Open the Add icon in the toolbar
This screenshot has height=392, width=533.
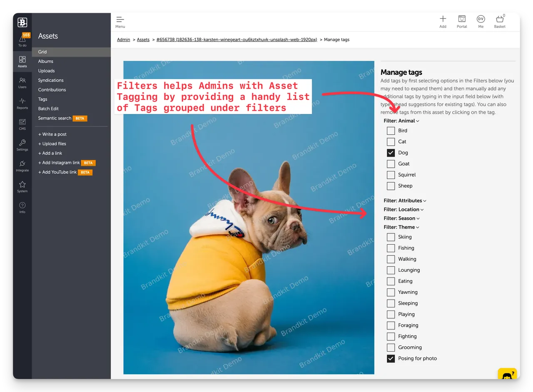tap(443, 19)
